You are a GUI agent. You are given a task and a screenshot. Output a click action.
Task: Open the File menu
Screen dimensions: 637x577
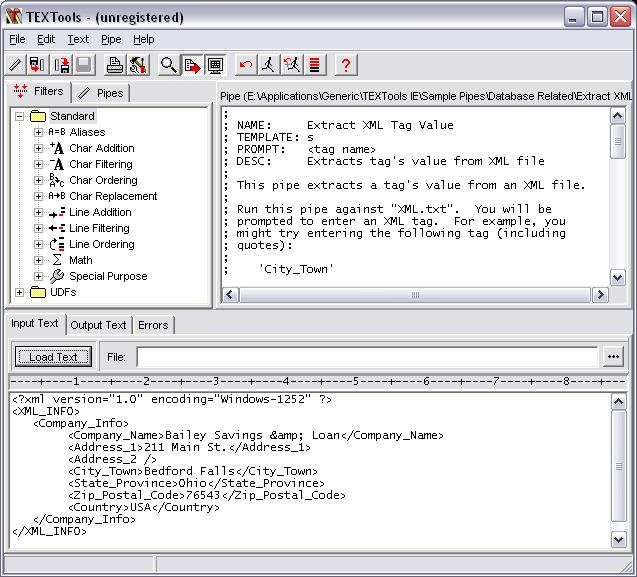[x=17, y=39]
